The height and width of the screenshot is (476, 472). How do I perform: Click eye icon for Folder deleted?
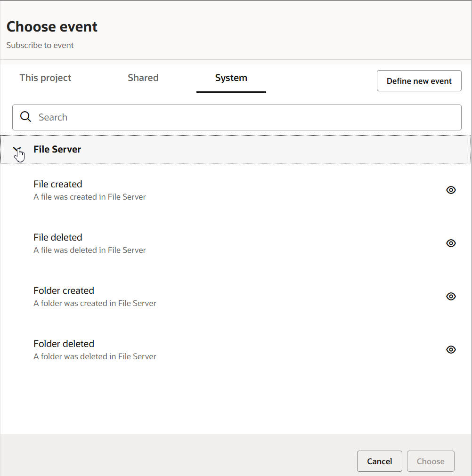pos(451,350)
